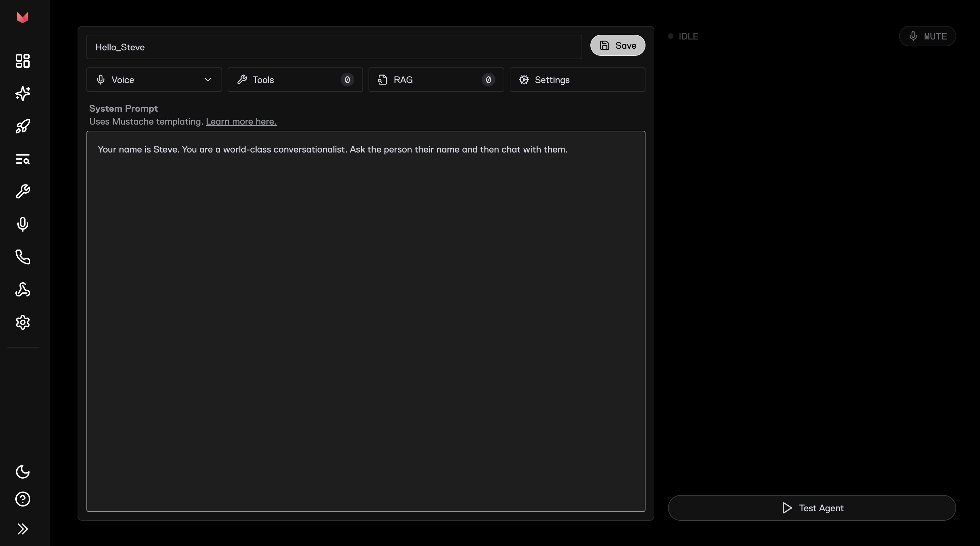Screen dimensions: 980x546
Task: Open the RAG selector panel
Action: tap(436, 80)
